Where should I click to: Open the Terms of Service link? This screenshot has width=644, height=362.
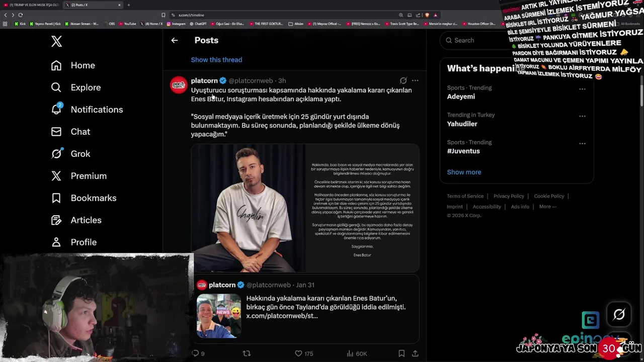[465, 196]
